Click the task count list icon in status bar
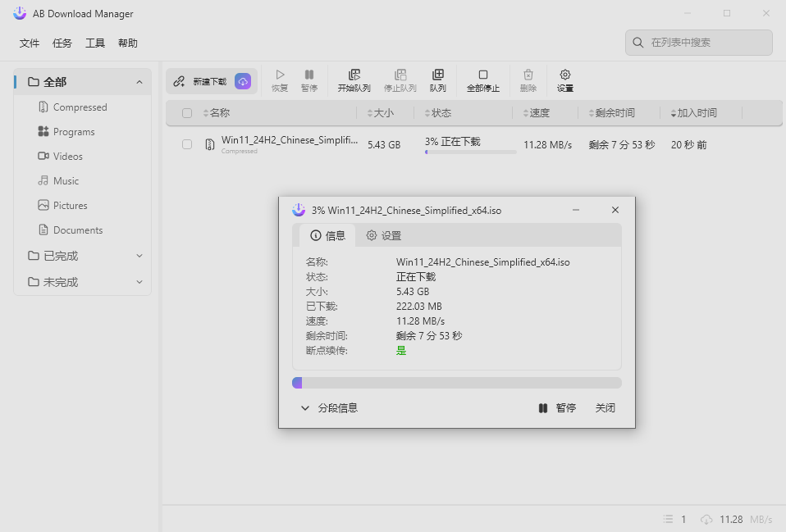This screenshot has width=786, height=532. click(x=668, y=519)
